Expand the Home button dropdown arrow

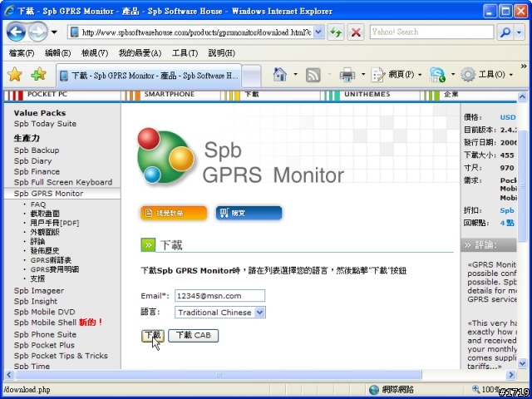pyautogui.click(x=296, y=74)
